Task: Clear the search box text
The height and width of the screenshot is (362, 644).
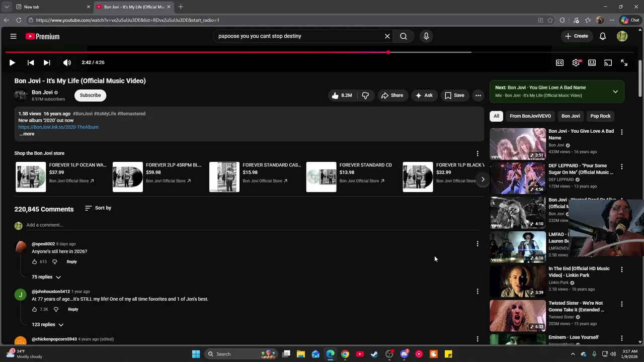Action: pyautogui.click(x=387, y=36)
